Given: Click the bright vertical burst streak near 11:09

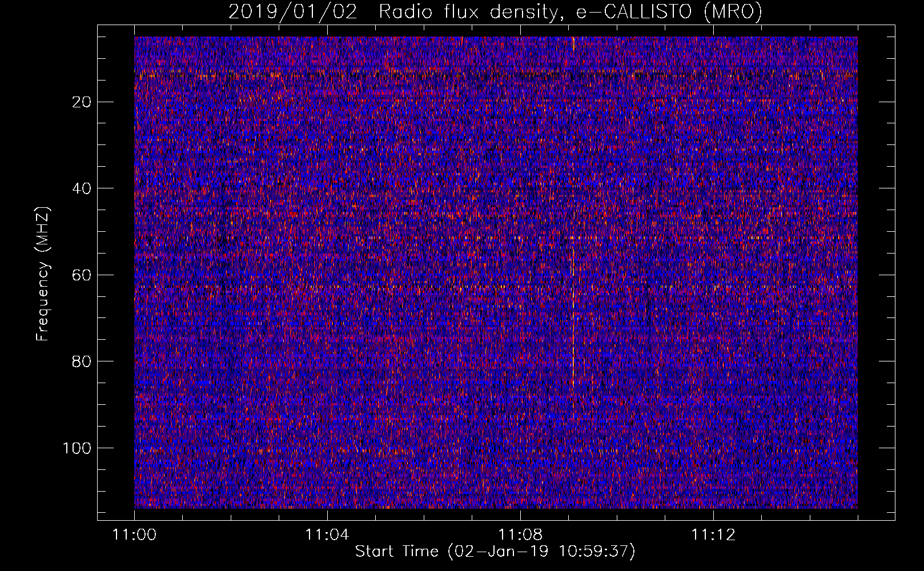Looking at the screenshot, I should [x=573, y=320].
